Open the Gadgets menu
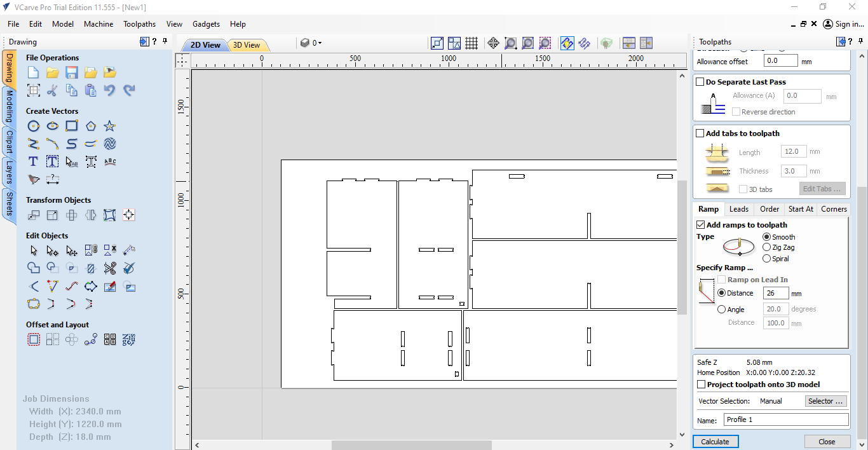The image size is (868, 450). click(206, 24)
